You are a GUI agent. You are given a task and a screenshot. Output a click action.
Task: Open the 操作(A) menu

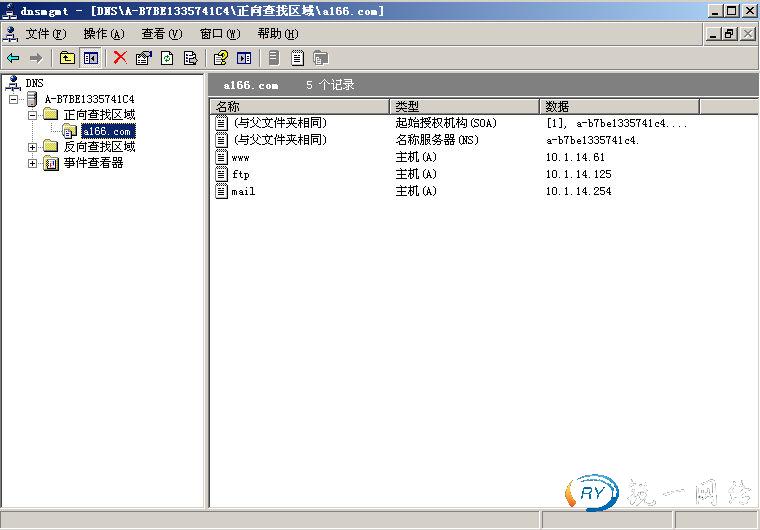(x=104, y=33)
